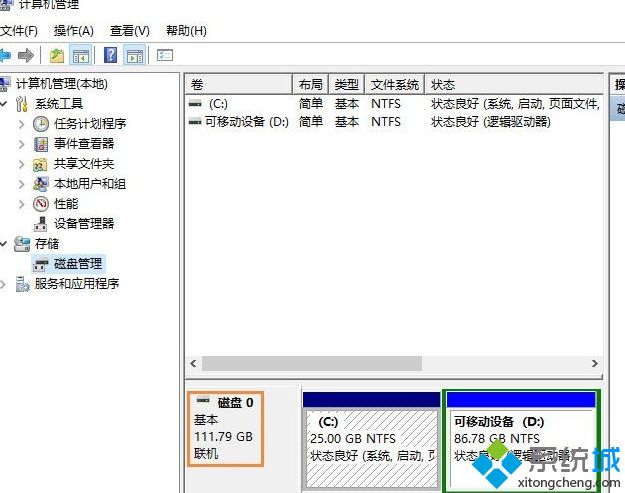Toggle the action pane toolbar icon
Image resolution: width=625 pixels, height=493 pixels.
click(135, 55)
